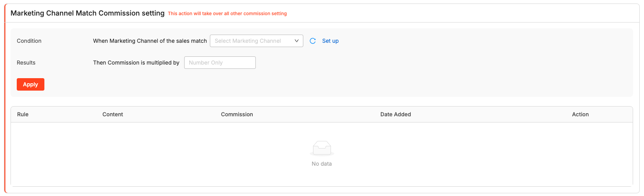The width and height of the screenshot is (644, 196).
Task: Click the empty inbox No data icon
Action: click(322, 148)
